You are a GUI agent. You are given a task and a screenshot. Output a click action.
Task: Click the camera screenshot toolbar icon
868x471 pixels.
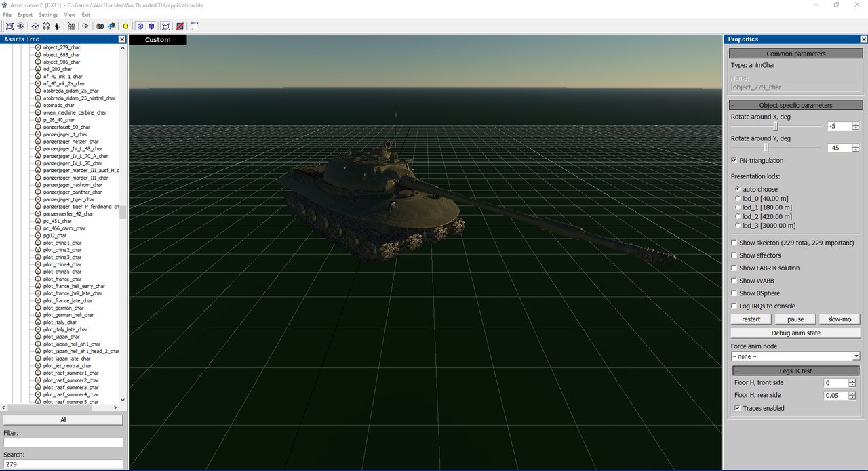pyautogui.click(x=100, y=26)
